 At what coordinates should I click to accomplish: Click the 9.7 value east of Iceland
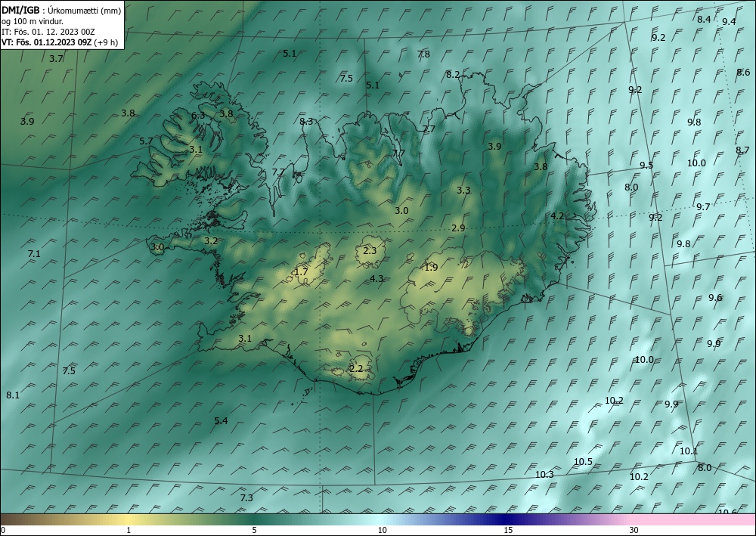pos(703,207)
